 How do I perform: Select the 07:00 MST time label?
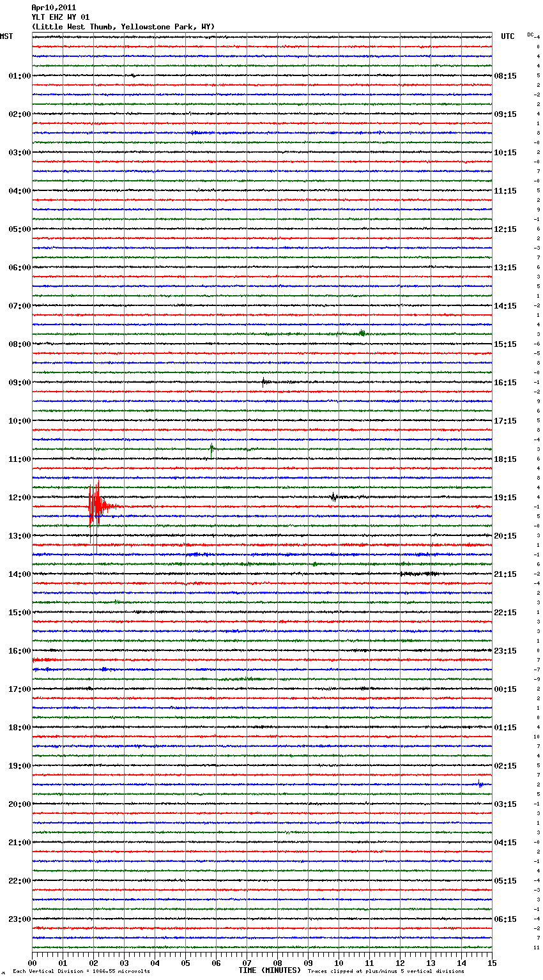point(19,306)
